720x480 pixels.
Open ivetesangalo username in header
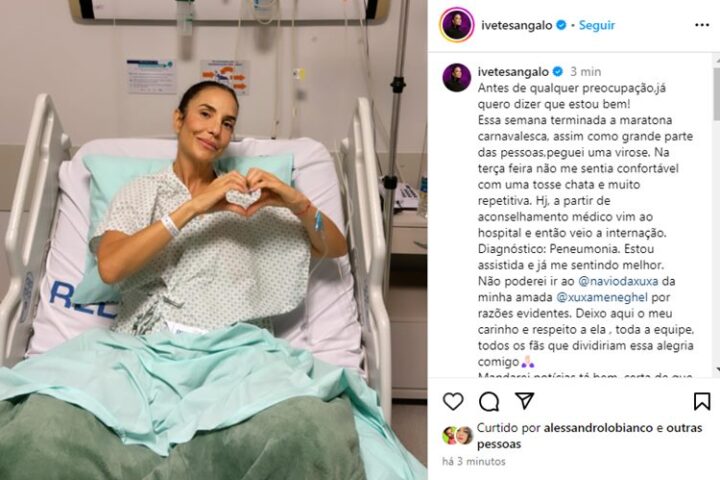[x=517, y=25]
